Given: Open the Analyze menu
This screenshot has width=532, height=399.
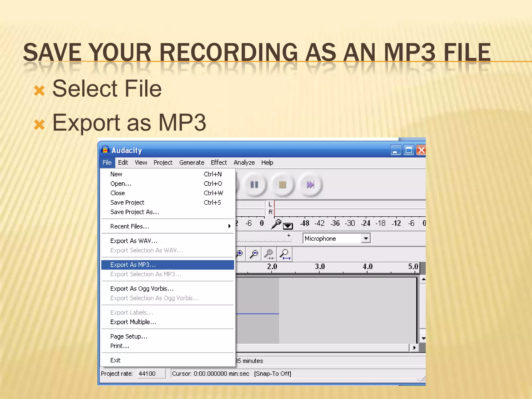Looking at the screenshot, I should (244, 163).
